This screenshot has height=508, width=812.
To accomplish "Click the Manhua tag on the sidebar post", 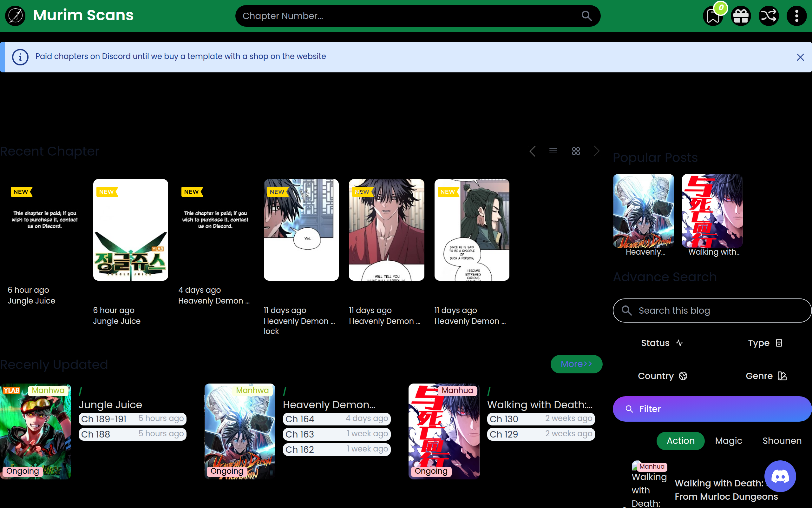I will pos(652,466).
